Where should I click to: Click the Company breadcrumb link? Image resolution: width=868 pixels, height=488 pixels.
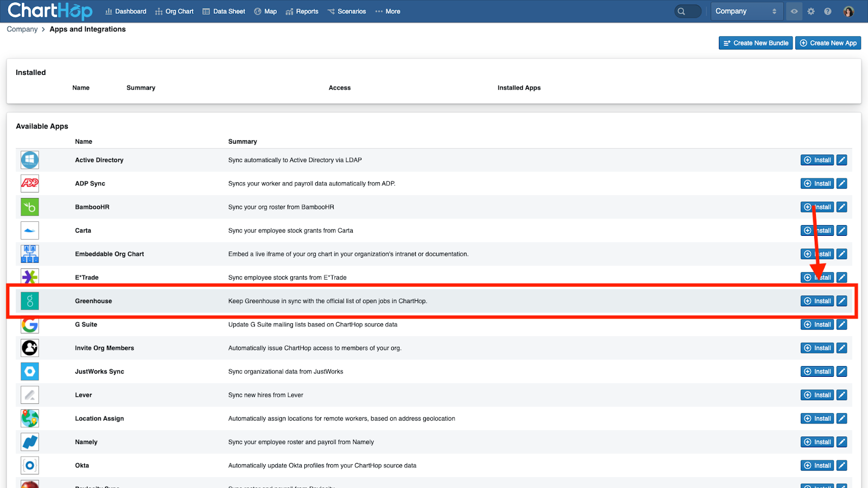(22, 29)
